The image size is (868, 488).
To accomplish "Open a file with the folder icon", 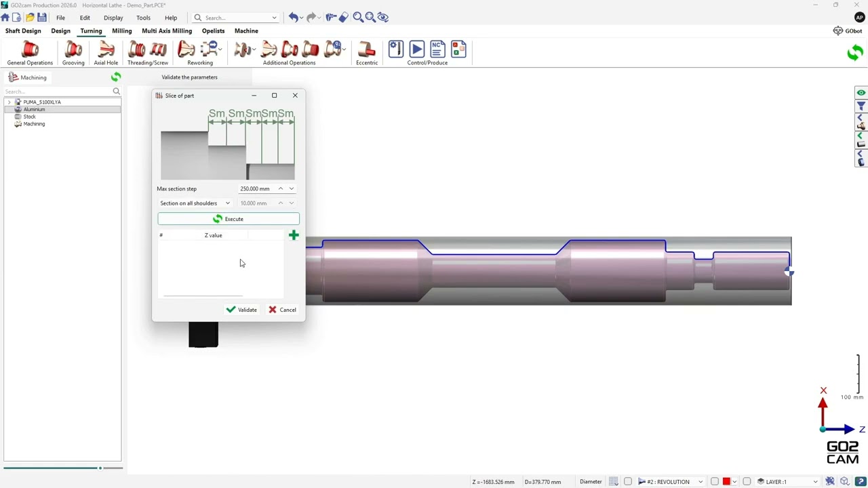I will (29, 17).
